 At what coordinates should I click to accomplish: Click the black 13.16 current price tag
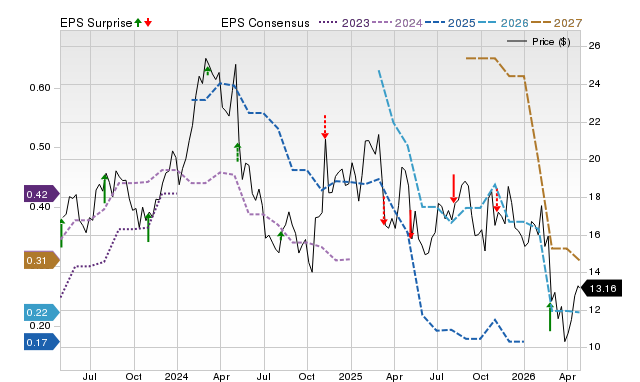pyautogui.click(x=601, y=289)
